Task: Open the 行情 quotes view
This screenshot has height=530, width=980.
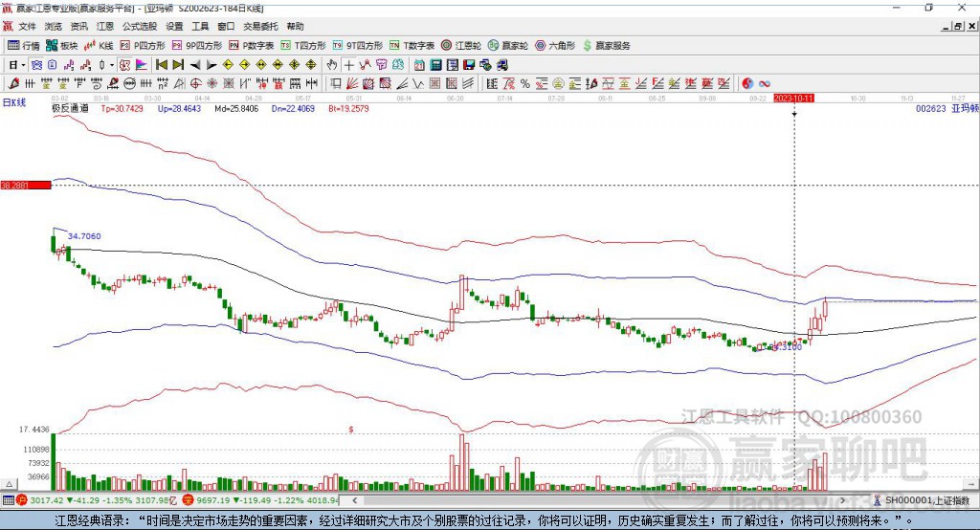Action: [x=23, y=46]
